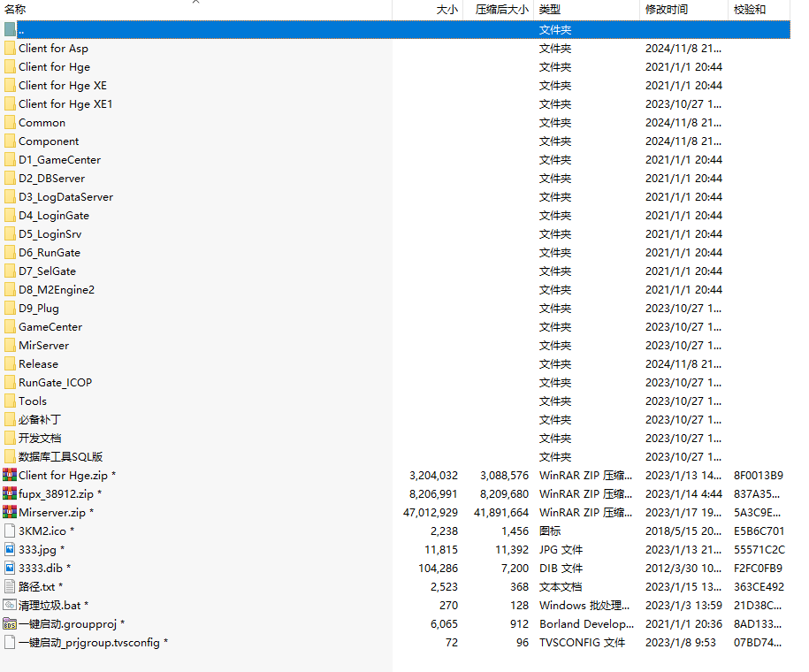Select the 一键启动.groupproj Borland project icon

(10, 623)
